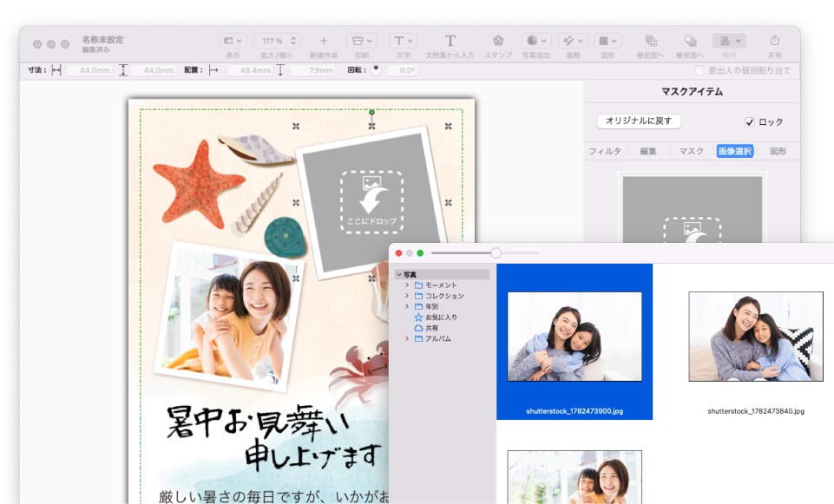Click the 0.0° rotation angle field

click(x=402, y=70)
